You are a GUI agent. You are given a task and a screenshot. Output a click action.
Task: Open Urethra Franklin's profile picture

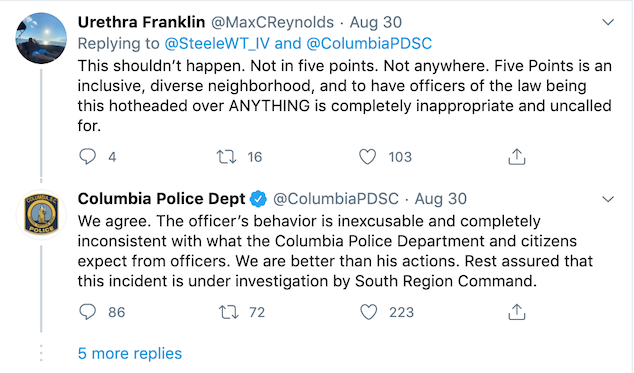click(x=41, y=38)
